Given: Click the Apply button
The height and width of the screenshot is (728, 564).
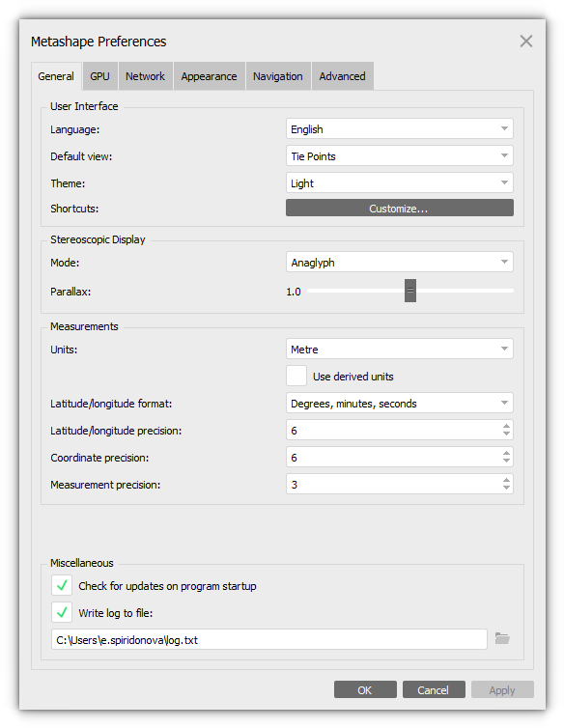Looking at the screenshot, I should 502,690.
